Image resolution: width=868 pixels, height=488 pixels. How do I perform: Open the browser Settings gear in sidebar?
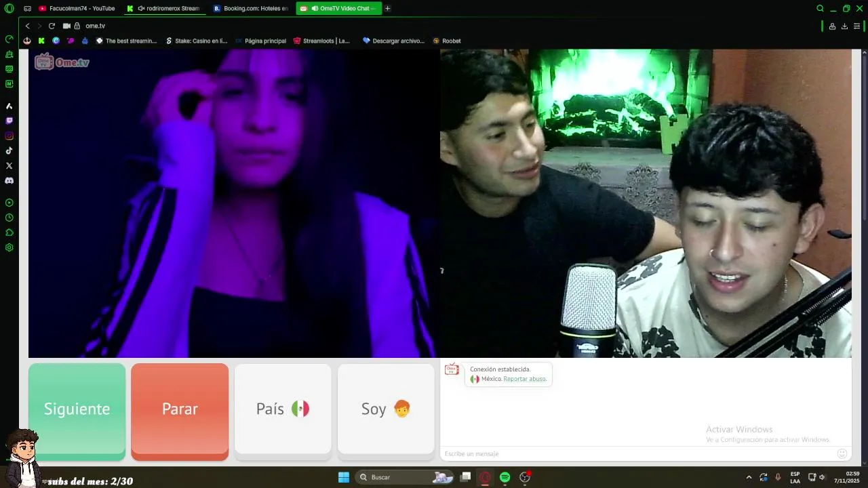(9, 247)
